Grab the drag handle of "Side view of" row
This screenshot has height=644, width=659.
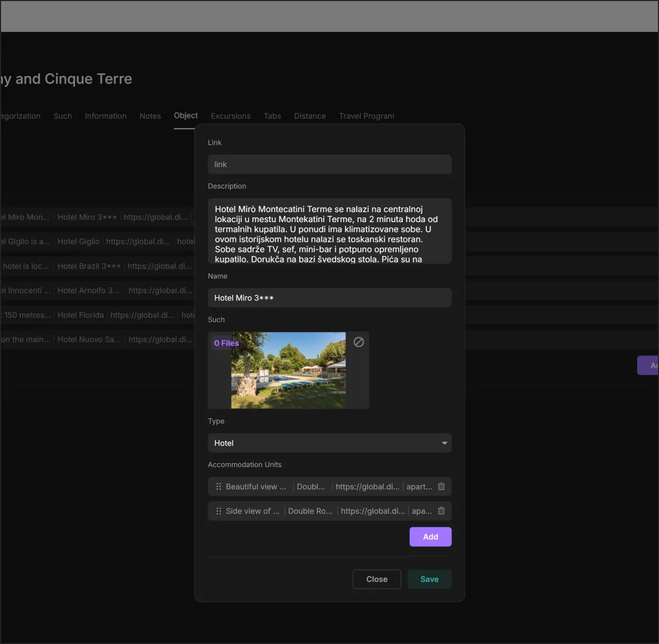pyautogui.click(x=218, y=511)
